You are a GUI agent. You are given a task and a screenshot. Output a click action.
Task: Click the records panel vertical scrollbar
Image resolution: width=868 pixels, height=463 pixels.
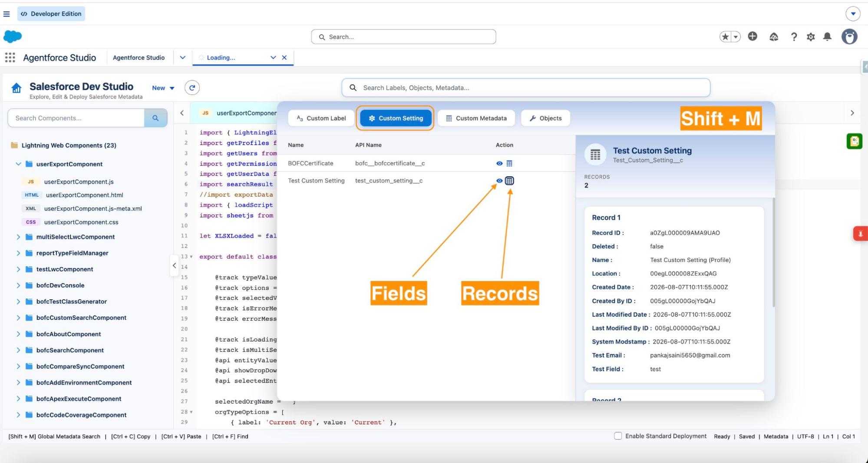point(773,253)
